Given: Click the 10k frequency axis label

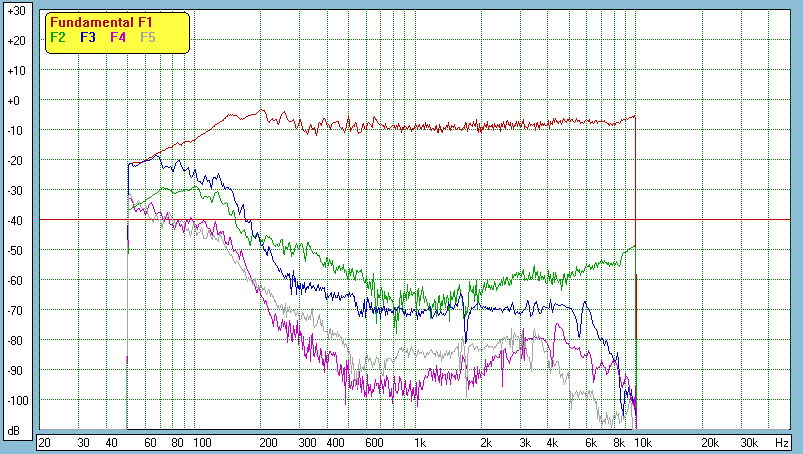Looking at the screenshot, I should tap(643, 442).
